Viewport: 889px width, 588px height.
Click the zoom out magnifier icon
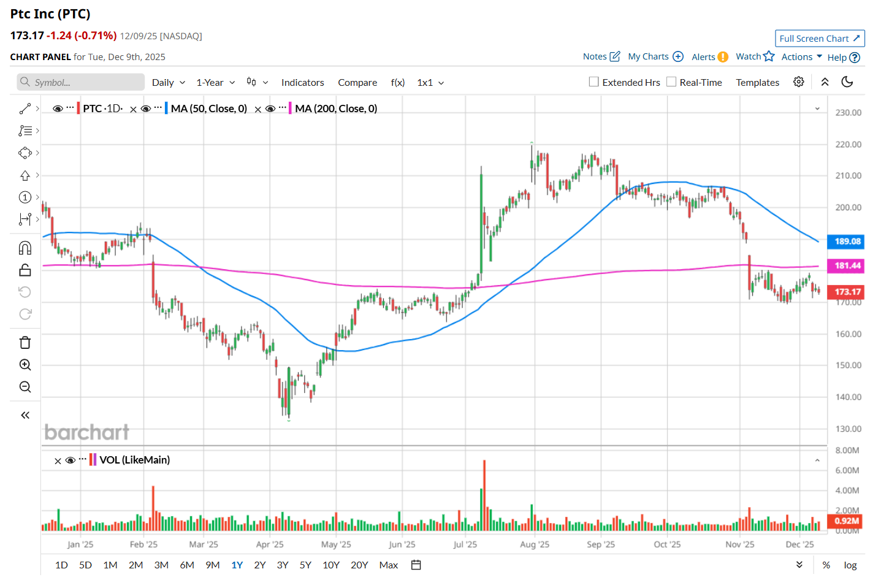pyautogui.click(x=25, y=387)
